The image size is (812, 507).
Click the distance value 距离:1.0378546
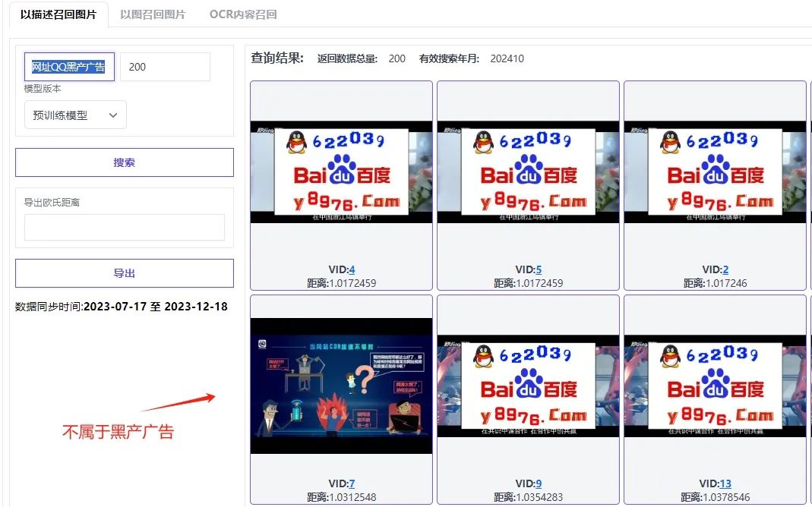[716, 497]
